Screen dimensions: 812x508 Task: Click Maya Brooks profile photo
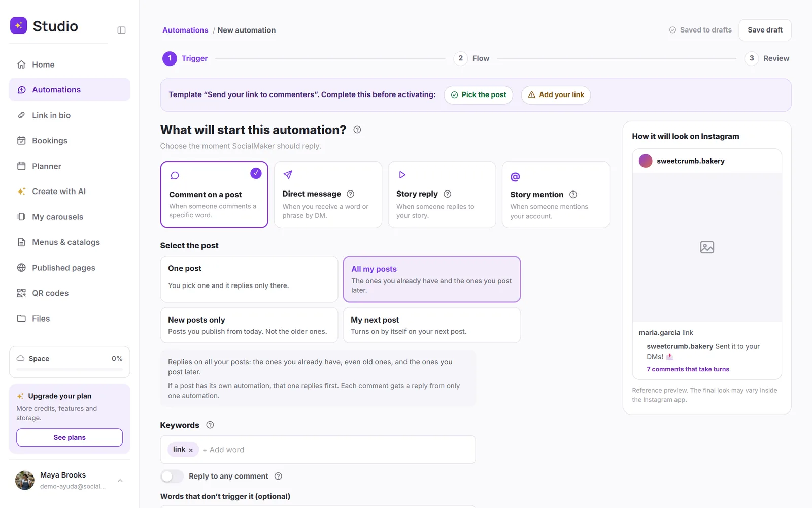[x=25, y=480]
